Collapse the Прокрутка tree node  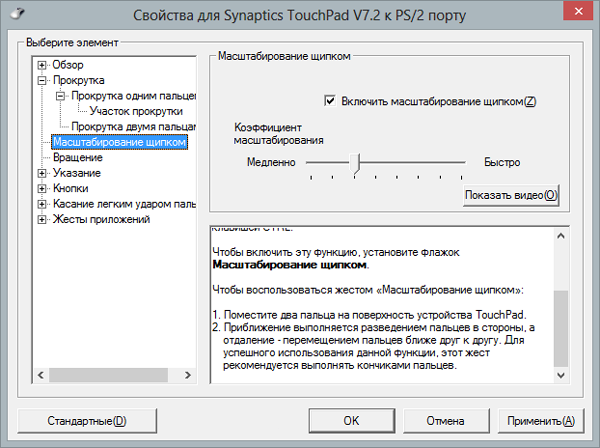click(42, 80)
